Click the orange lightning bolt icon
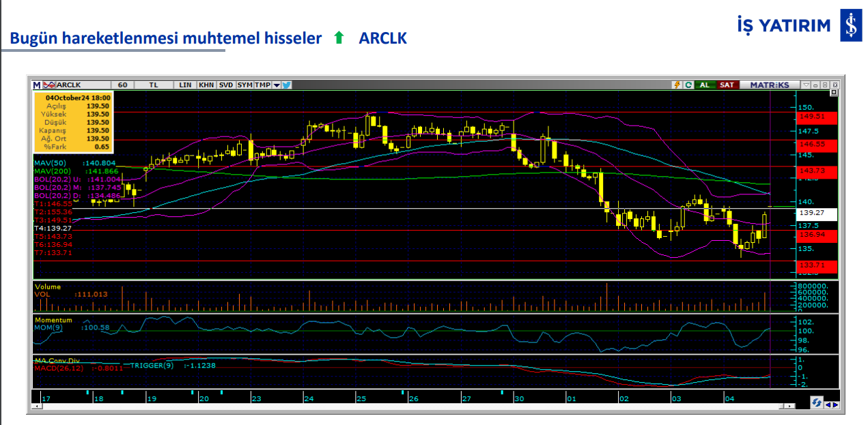The image size is (868, 425). pos(677,85)
